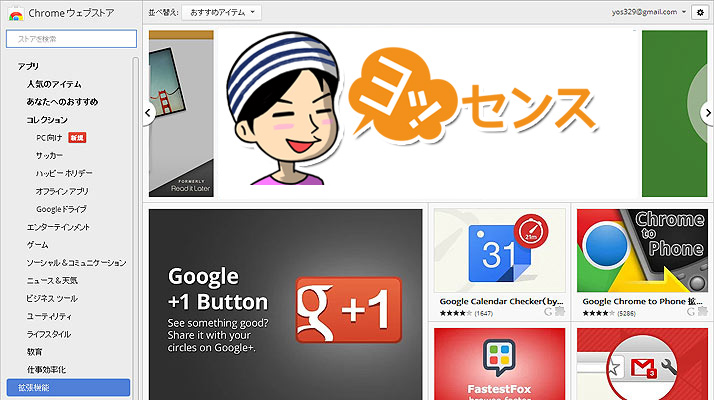This screenshot has width=714, height=400.
Task: Open Googleドライブ collection
Action: (x=61, y=209)
